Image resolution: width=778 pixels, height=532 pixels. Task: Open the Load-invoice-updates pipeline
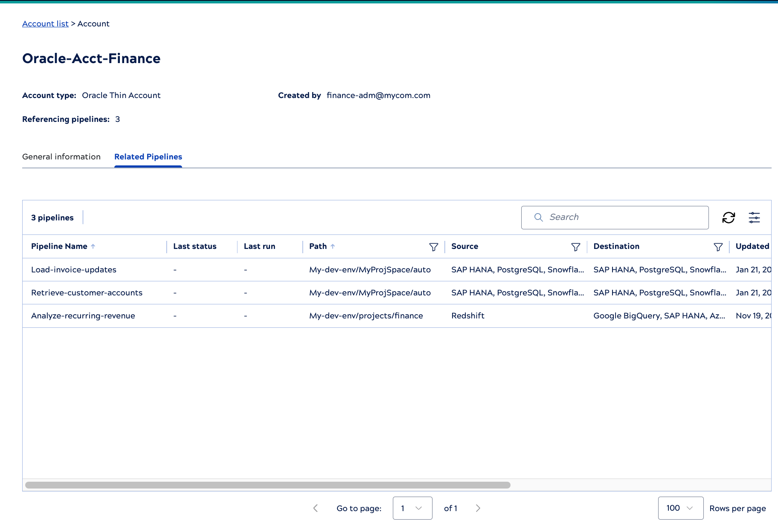coord(73,269)
